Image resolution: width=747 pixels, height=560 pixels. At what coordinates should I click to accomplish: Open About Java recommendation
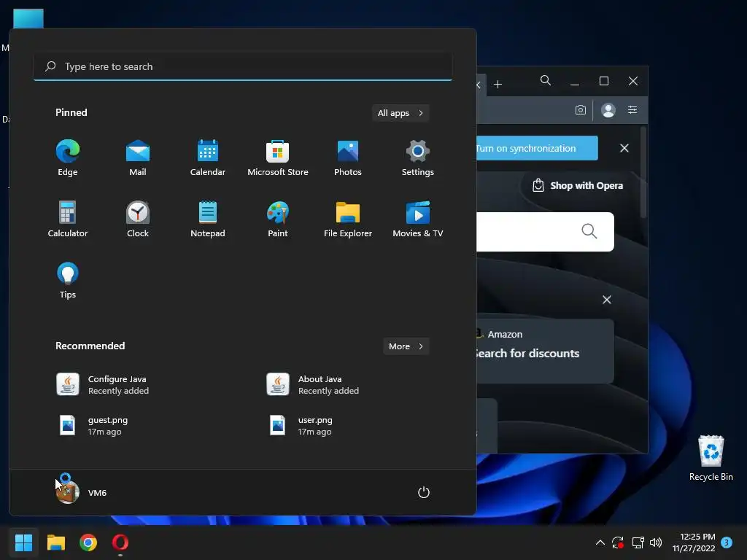click(x=312, y=385)
